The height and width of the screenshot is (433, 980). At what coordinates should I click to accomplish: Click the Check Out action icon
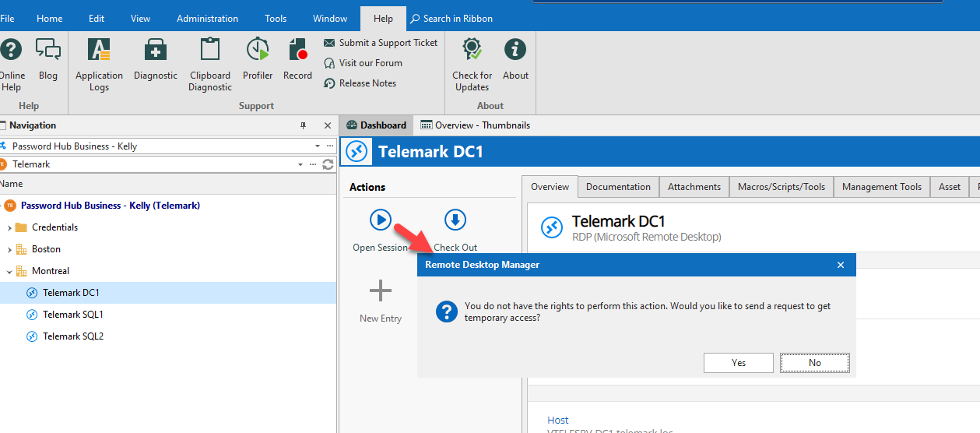(455, 220)
